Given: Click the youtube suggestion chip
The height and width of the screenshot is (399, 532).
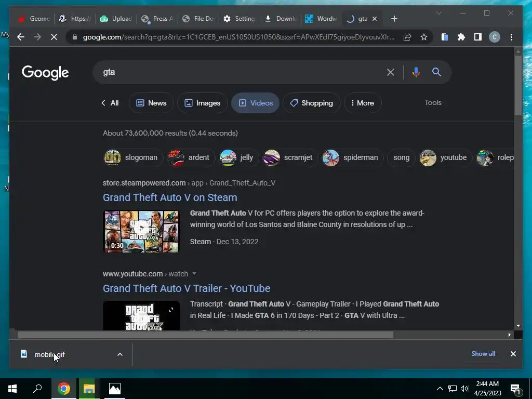Looking at the screenshot, I should (x=445, y=157).
